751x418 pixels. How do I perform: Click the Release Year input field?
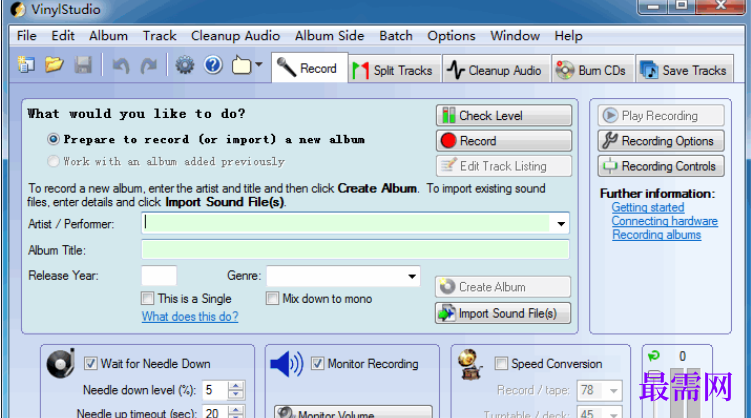[x=159, y=276]
